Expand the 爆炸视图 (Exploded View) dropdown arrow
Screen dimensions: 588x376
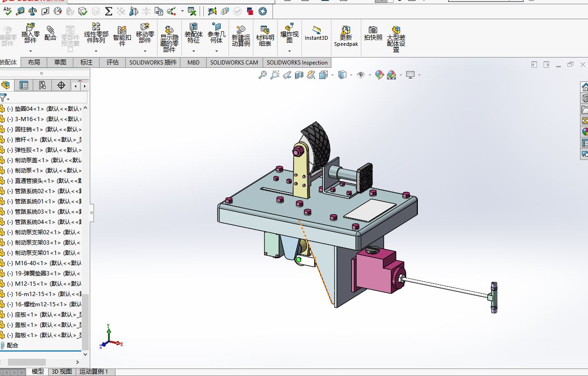tap(289, 51)
